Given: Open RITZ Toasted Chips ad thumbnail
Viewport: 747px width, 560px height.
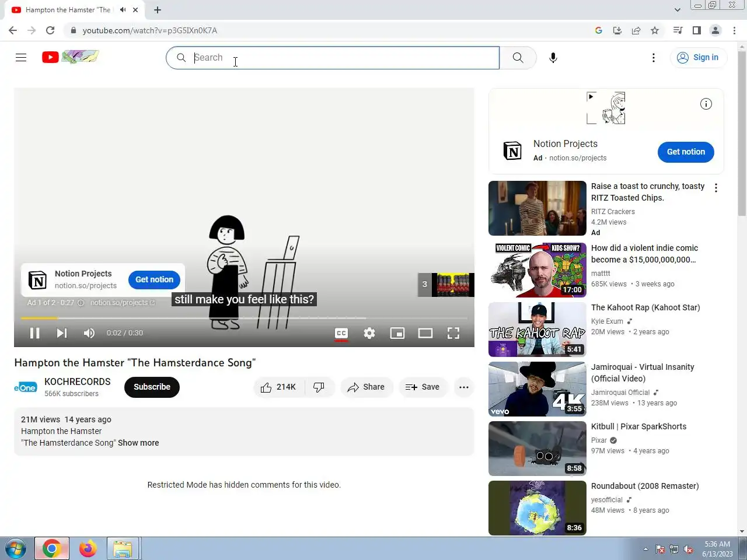Looking at the screenshot, I should tap(537, 208).
